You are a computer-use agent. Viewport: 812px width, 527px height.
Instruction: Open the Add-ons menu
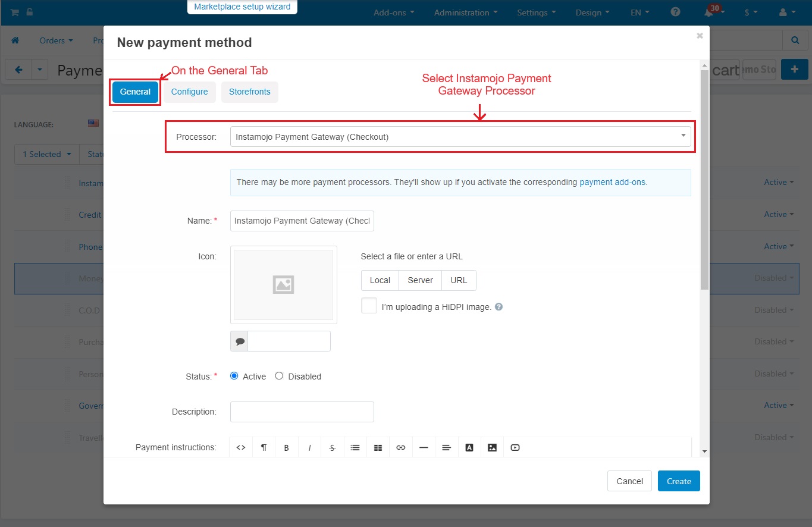[x=394, y=12]
